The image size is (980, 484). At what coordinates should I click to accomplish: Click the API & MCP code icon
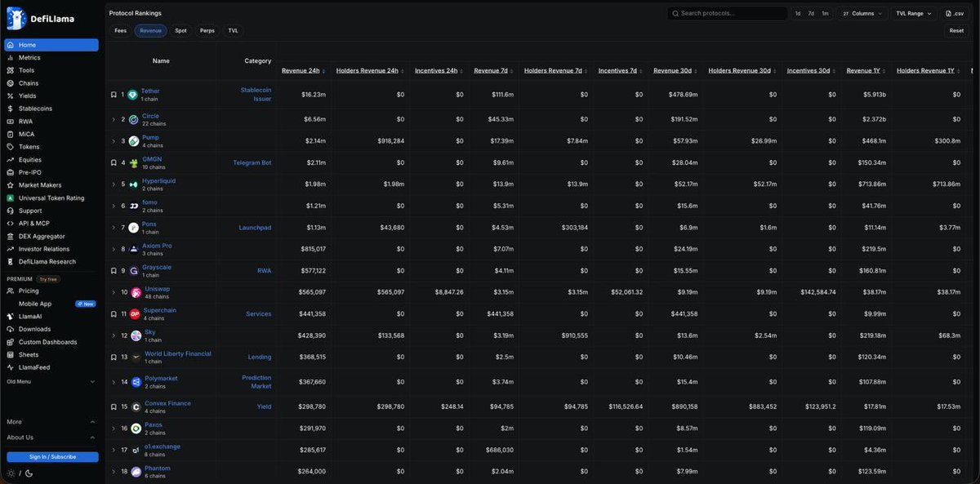[11, 224]
